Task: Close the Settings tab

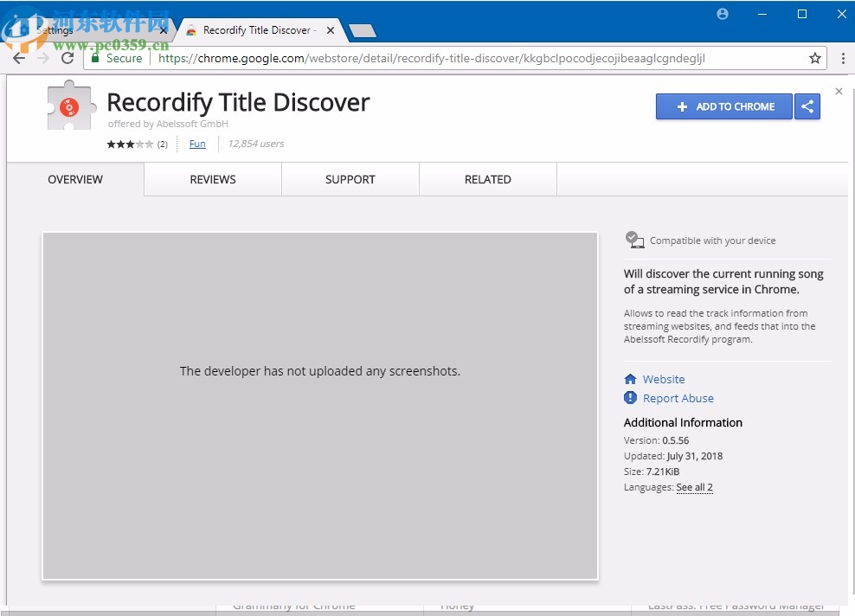Action: [x=164, y=30]
